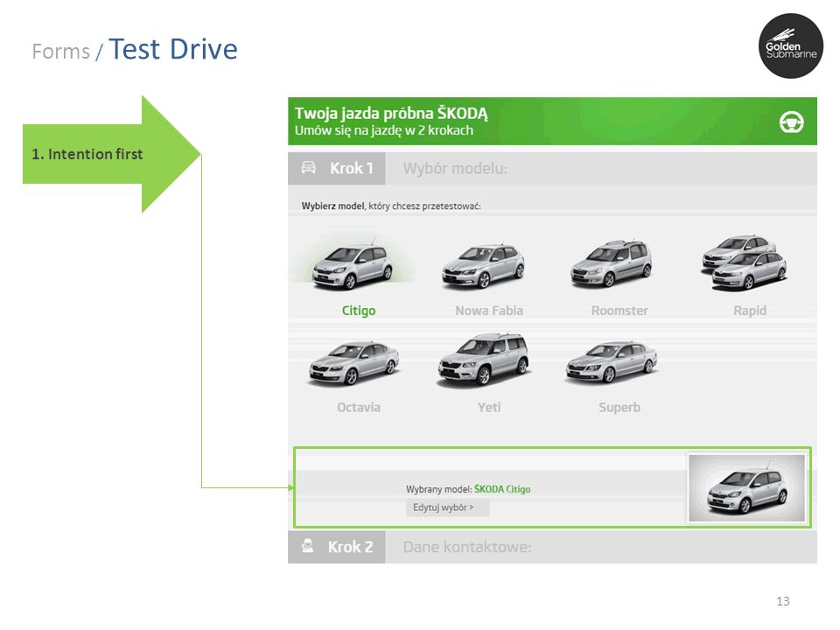Click the Forms breadcrumb text
Screen dimensions: 840x630
click(x=61, y=52)
